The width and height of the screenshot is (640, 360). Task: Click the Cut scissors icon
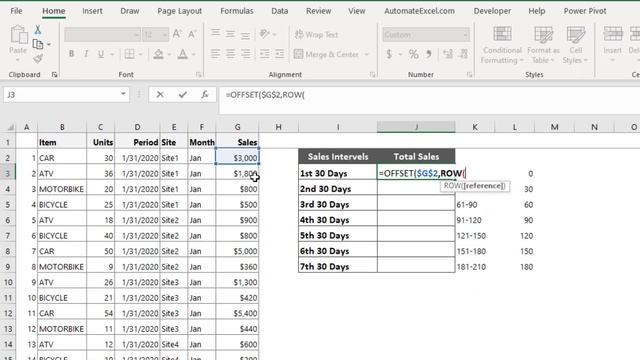38,29
